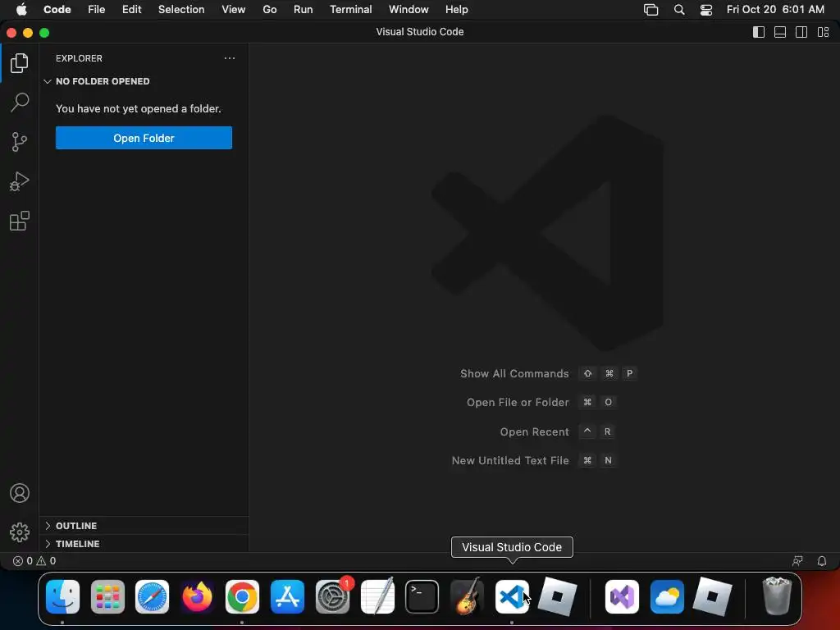Click the Visual Studio Code Dock icon
Viewport: 840px width, 630px height.
512,596
